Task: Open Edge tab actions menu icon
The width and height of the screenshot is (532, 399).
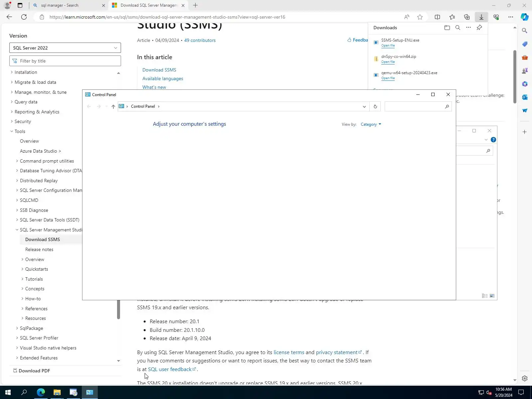Action: [x=20, y=5]
